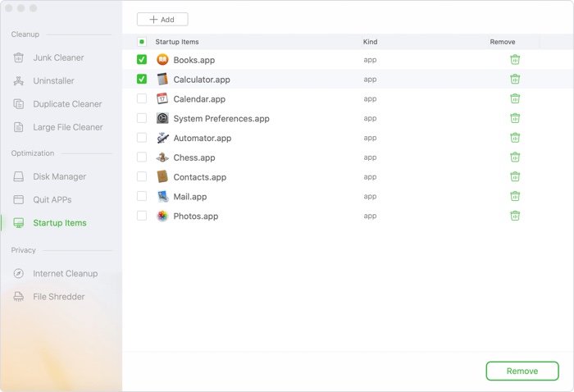The image size is (574, 392).
Task: Click the Uninstaller sidebar icon
Action: tap(18, 81)
